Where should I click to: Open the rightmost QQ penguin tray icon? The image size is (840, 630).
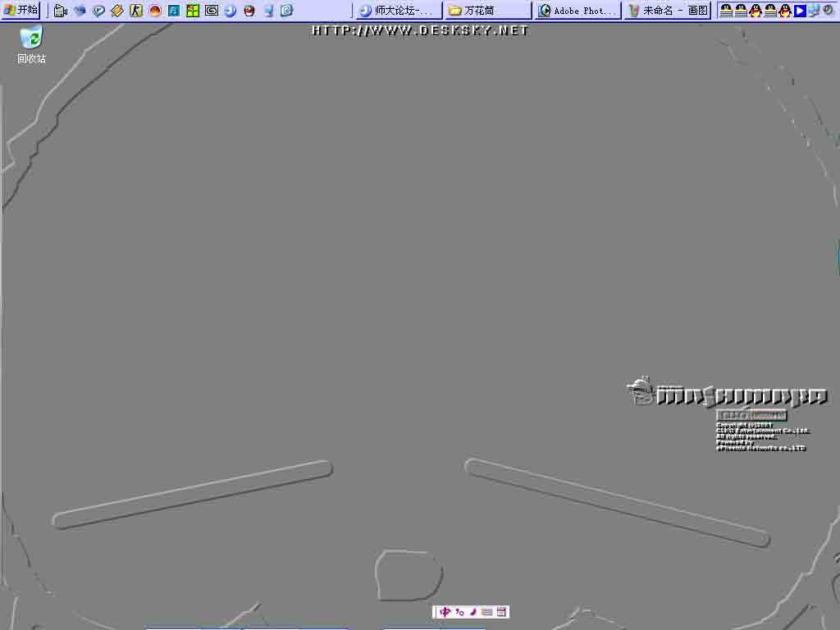pyautogui.click(x=785, y=11)
